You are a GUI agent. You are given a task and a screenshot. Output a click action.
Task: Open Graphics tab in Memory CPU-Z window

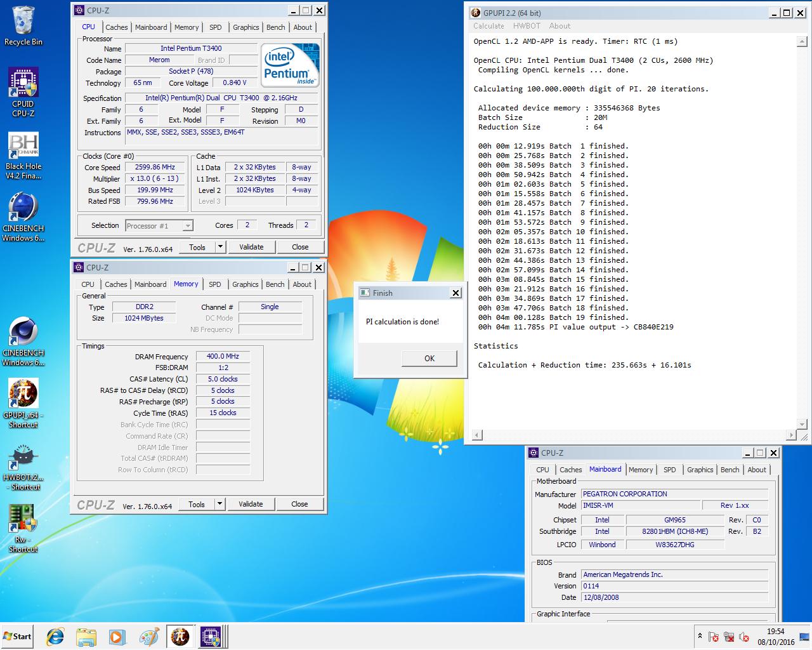pyautogui.click(x=246, y=284)
